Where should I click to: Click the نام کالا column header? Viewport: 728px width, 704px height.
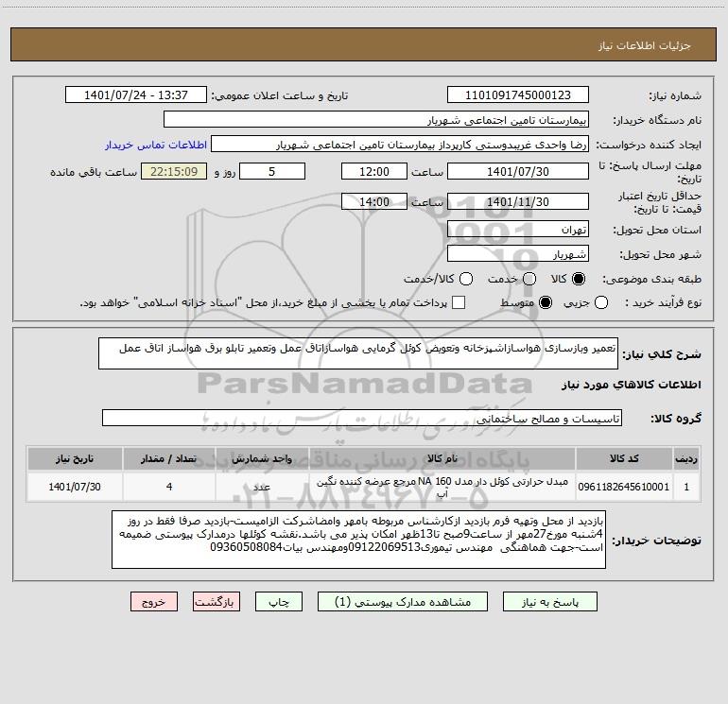pyautogui.click(x=442, y=458)
